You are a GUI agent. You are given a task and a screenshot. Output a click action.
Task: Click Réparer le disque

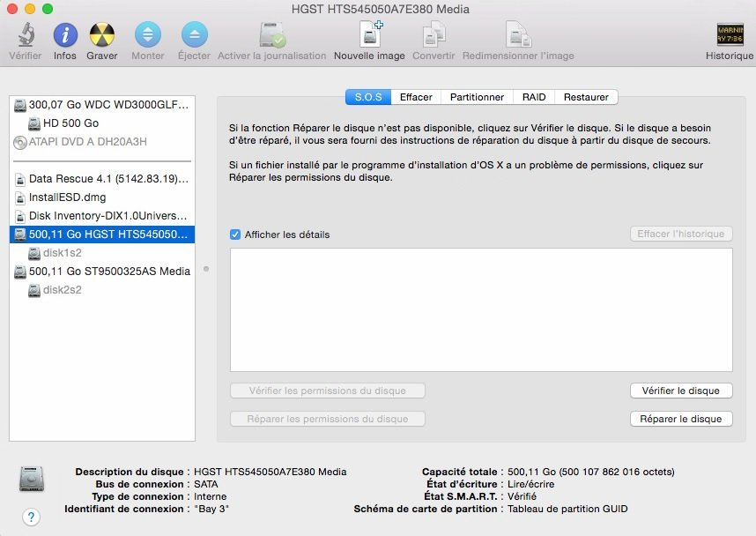(679, 419)
